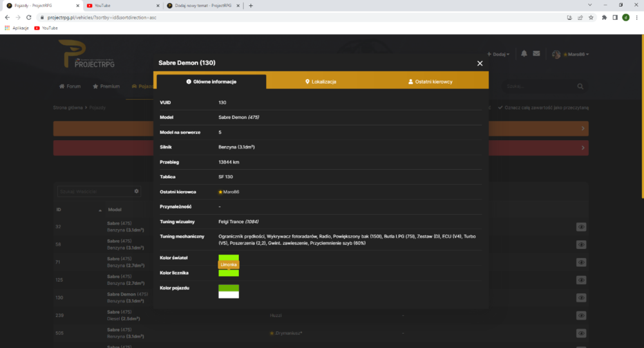Click Huzzi owner in row 239
The height and width of the screenshot is (348, 644).
(276, 315)
